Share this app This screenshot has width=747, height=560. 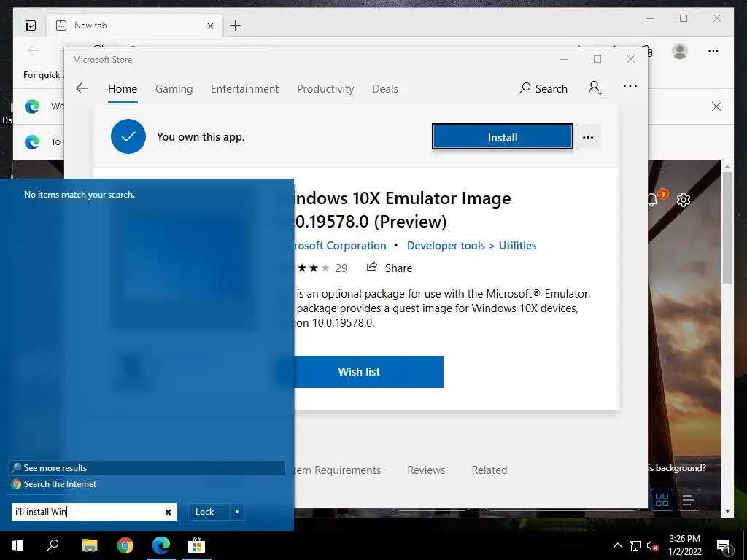[x=390, y=268]
